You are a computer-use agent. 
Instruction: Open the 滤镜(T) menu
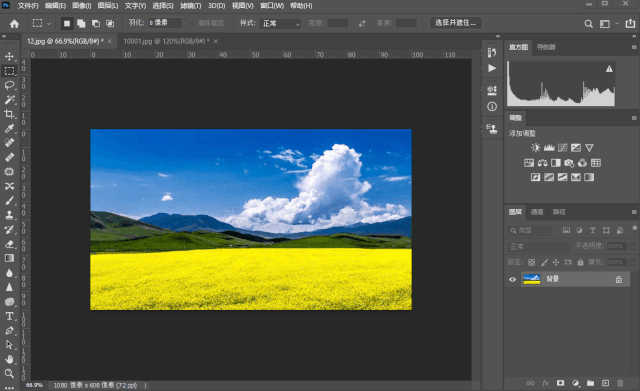[x=191, y=6]
